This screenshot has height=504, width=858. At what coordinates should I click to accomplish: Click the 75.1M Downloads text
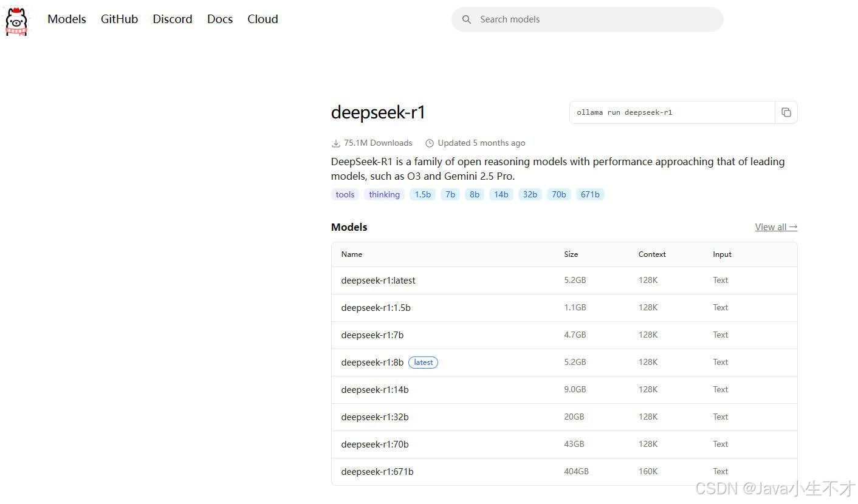tap(378, 143)
